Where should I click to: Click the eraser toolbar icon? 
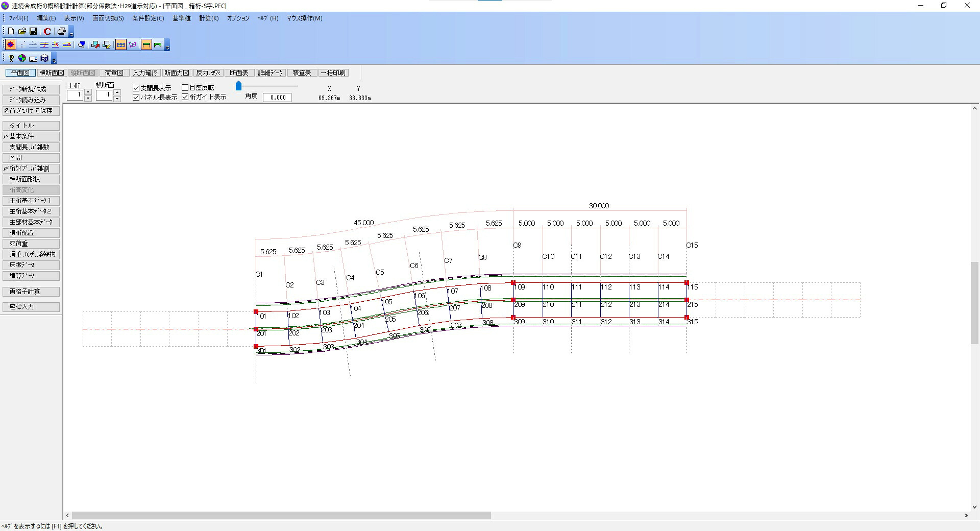click(x=81, y=44)
